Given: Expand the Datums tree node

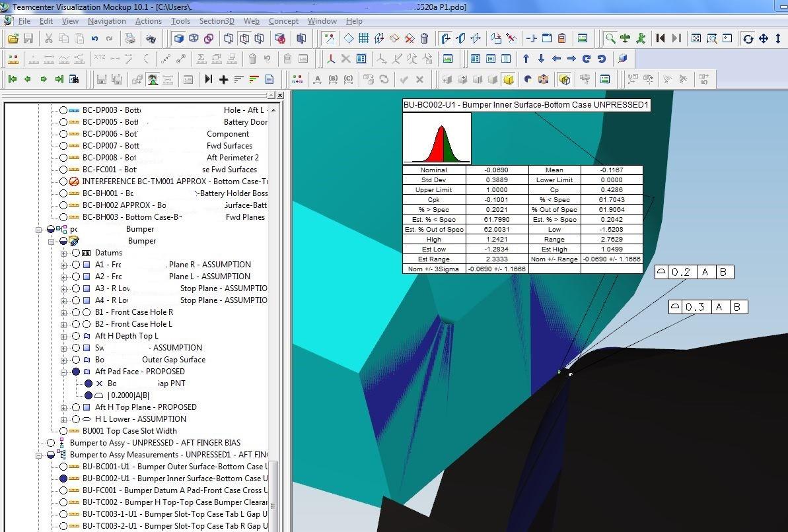Looking at the screenshot, I should pyautogui.click(x=64, y=253).
